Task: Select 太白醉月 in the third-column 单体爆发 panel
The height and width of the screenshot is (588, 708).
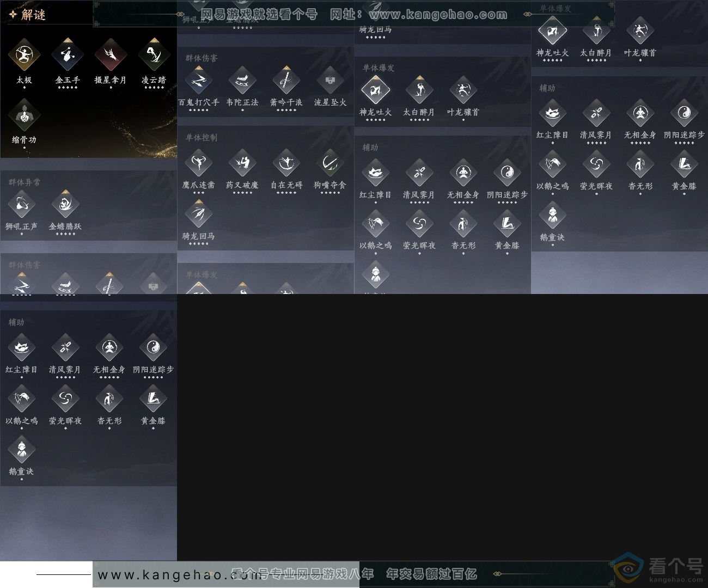Action: click(419, 90)
